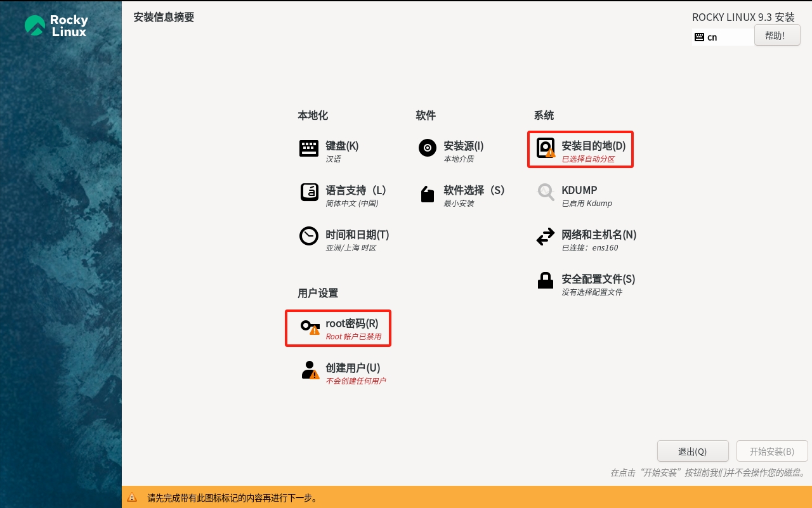
Task: Select the clock icon for 时间和日期
Action: [309, 236]
